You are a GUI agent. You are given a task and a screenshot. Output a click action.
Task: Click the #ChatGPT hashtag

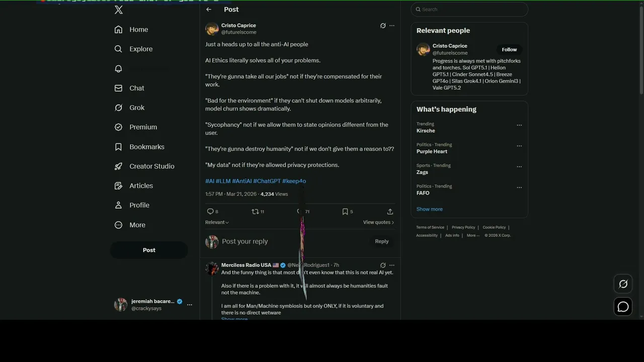point(267,181)
